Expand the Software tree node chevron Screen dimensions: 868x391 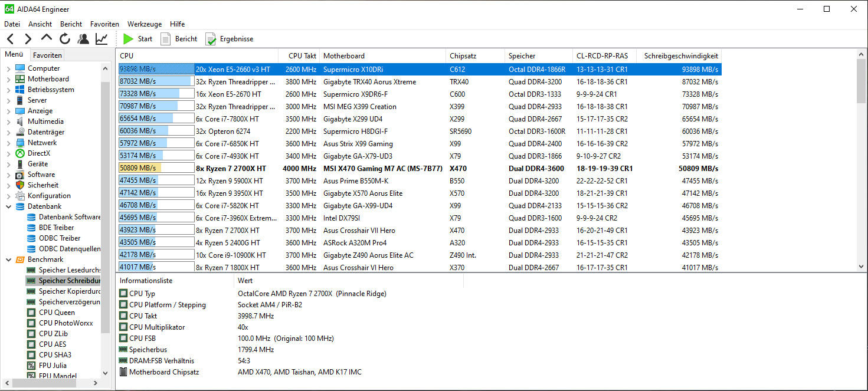[8, 175]
